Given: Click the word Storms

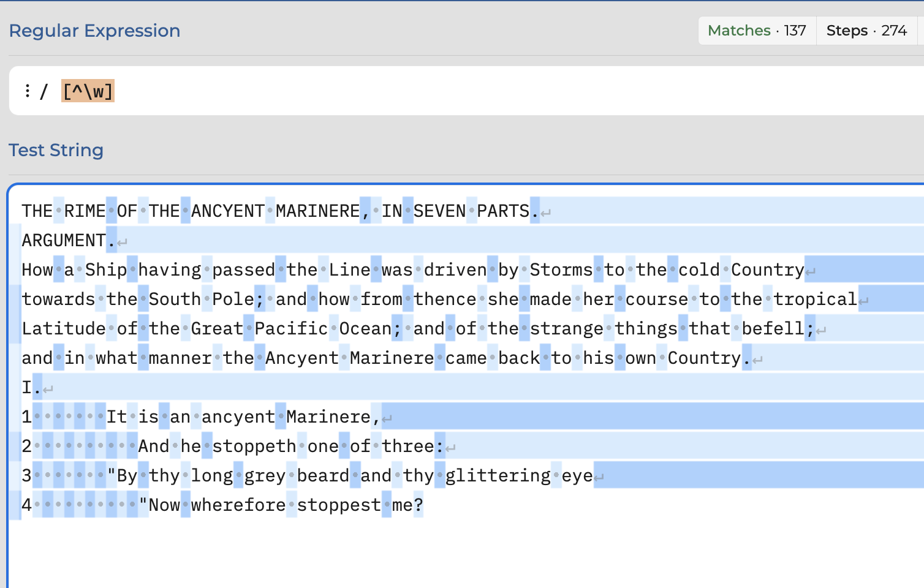Looking at the screenshot, I should [x=561, y=270].
